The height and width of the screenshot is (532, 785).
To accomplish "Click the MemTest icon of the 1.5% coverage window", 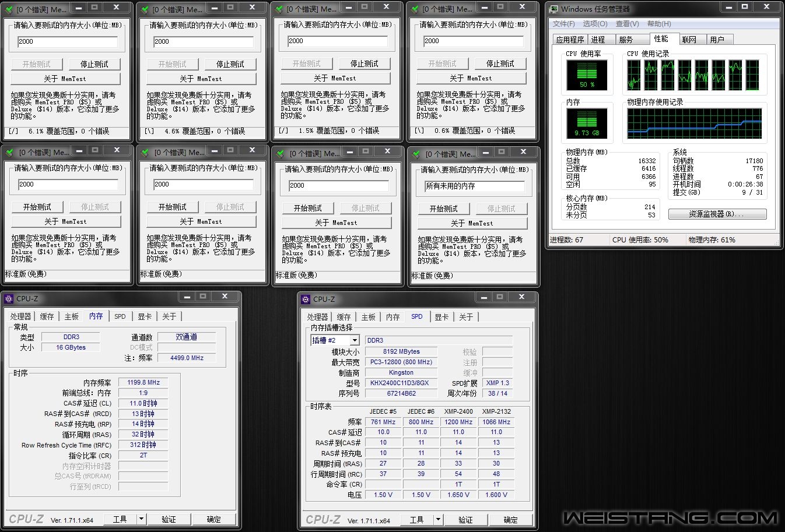I will 279,9.
